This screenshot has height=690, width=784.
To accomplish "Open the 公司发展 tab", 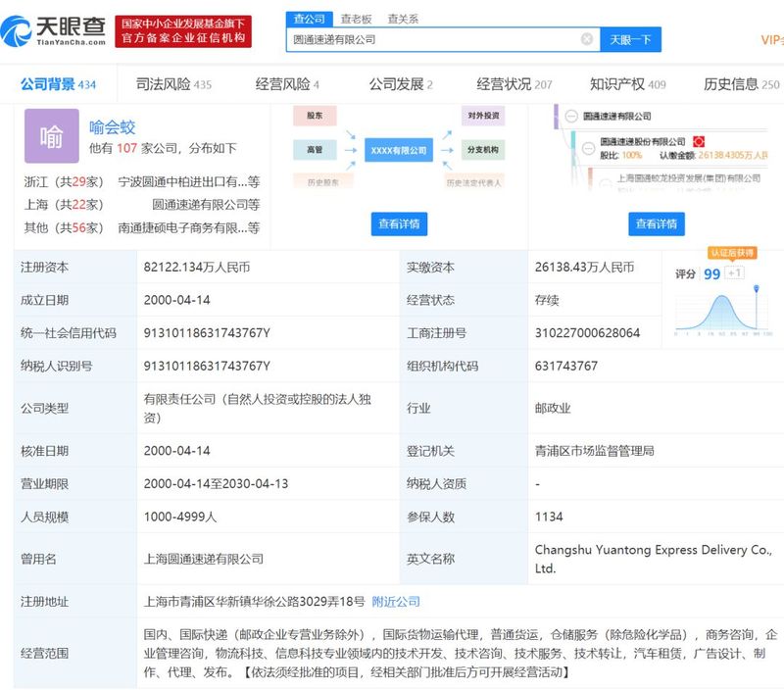I will point(401,84).
